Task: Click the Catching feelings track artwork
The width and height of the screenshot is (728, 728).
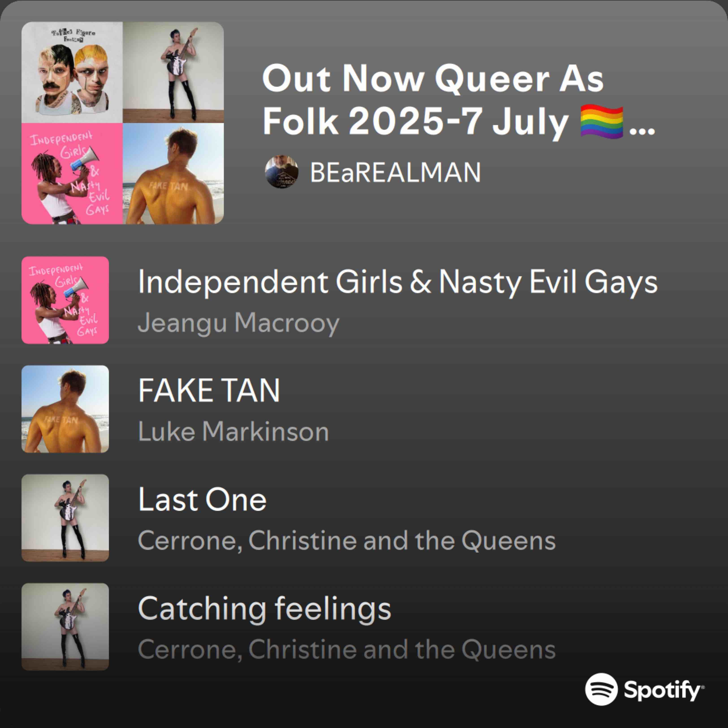Action: tap(65, 627)
